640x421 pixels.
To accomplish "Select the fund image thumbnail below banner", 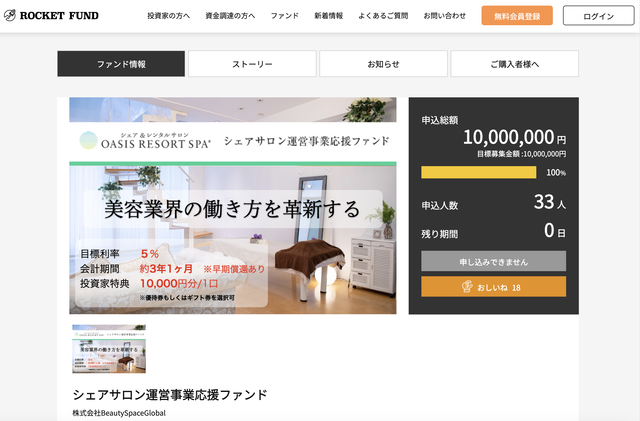I will click(109, 349).
